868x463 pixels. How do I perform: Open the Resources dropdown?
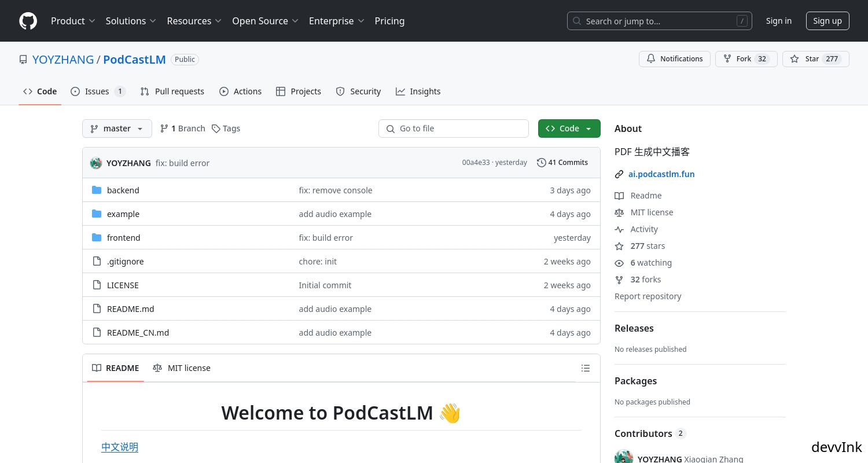coord(194,21)
